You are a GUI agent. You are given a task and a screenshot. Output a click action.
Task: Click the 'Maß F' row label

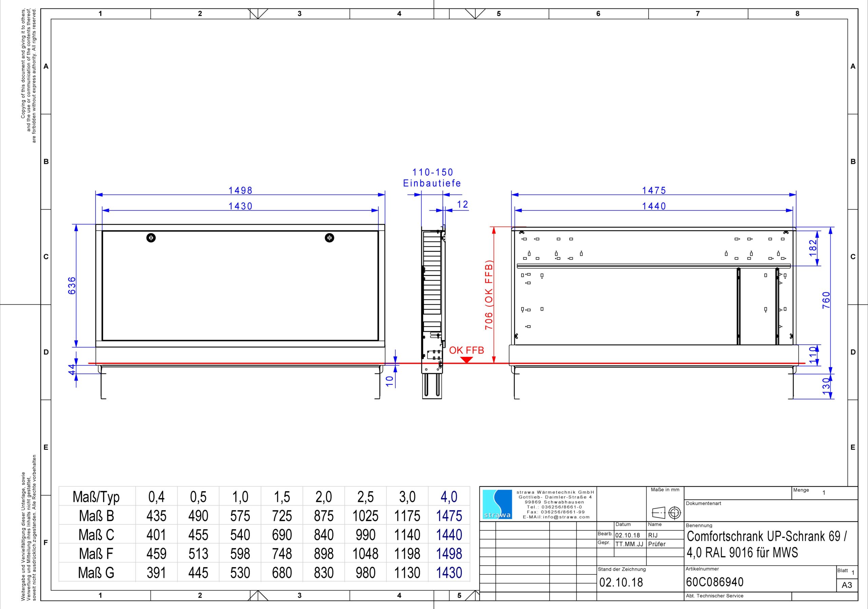[x=96, y=554]
